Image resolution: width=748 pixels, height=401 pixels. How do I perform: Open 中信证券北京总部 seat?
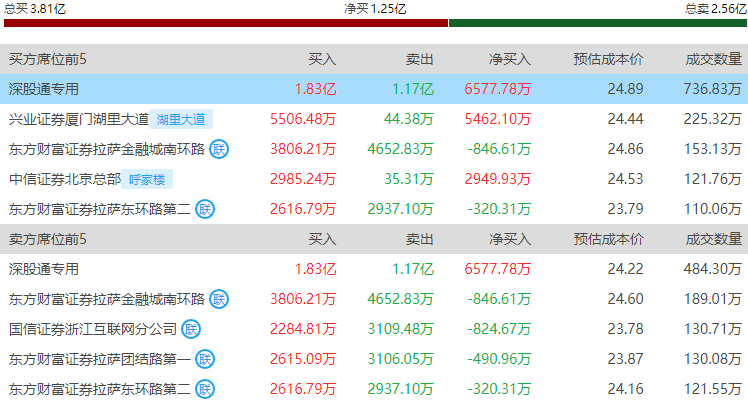pos(65,179)
